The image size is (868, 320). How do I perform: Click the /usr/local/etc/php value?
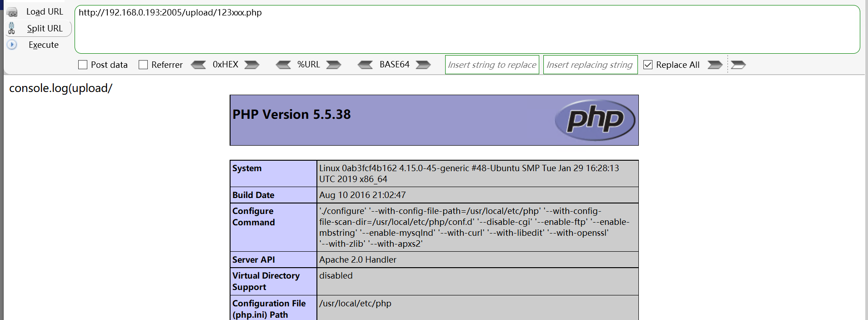(x=355, y=304)
